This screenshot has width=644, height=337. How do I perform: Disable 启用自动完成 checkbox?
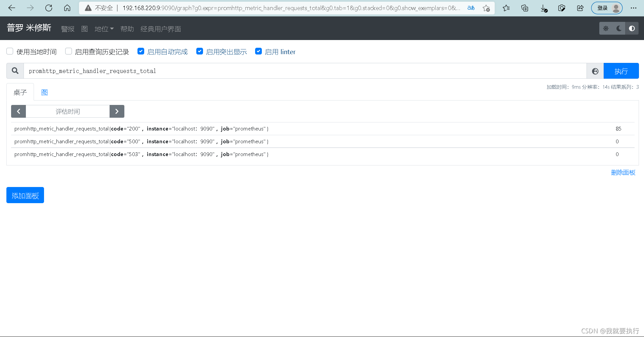click(141, 51)
